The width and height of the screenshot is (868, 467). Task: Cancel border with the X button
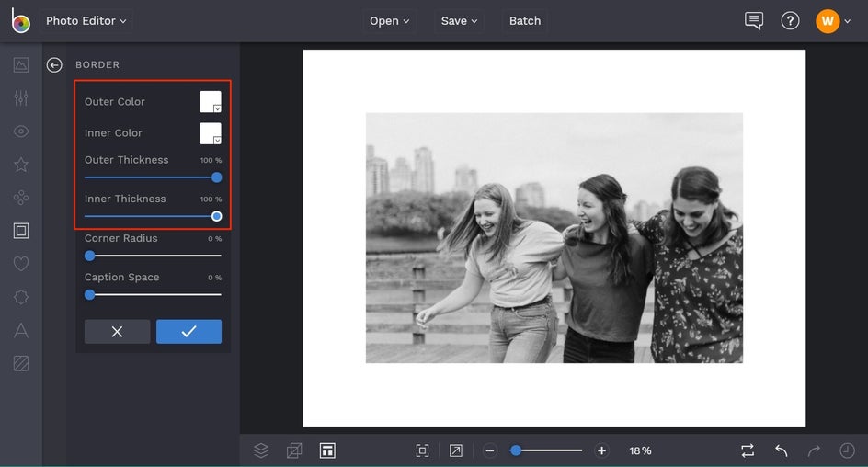[x=117, y=332]
